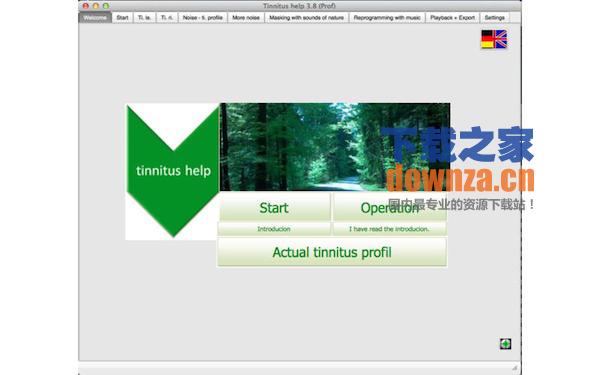Click the large green Start button

pos(274,207)
